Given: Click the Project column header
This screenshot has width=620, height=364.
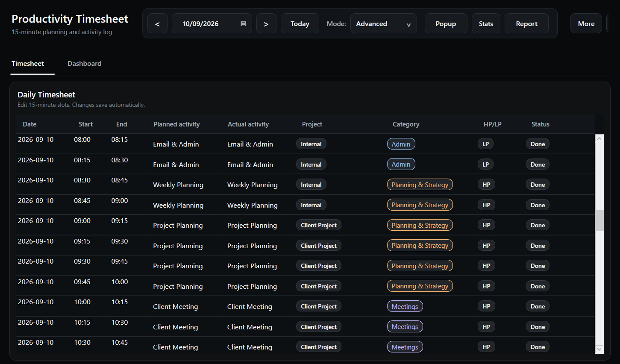Looking at the screenshot, I should 312,124.
